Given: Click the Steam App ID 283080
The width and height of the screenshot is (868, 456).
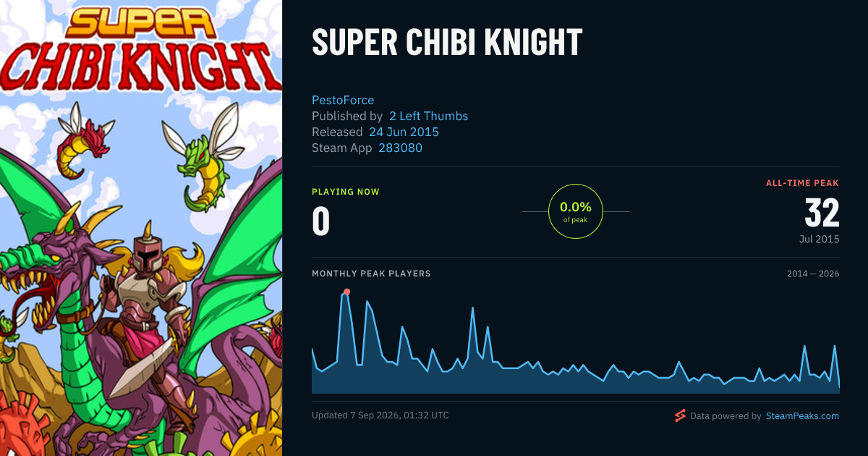Looking at the screenshot, I should coord(401,148).
